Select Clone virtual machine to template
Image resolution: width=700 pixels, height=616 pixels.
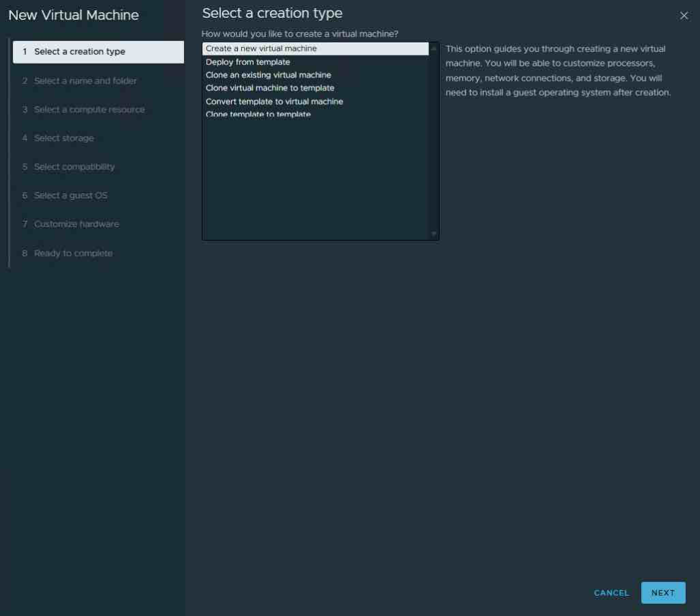(x=269, y=88)
